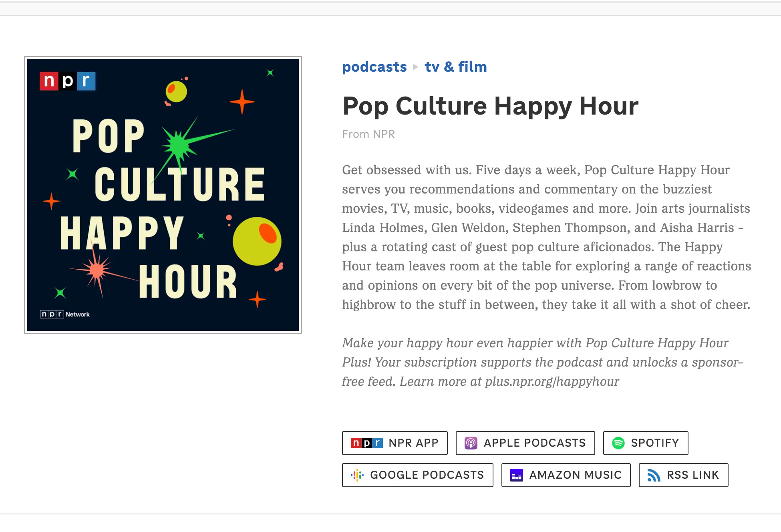Click the From NPR text
The height and width of the screenshot is (532, 781).
(368, 134)
